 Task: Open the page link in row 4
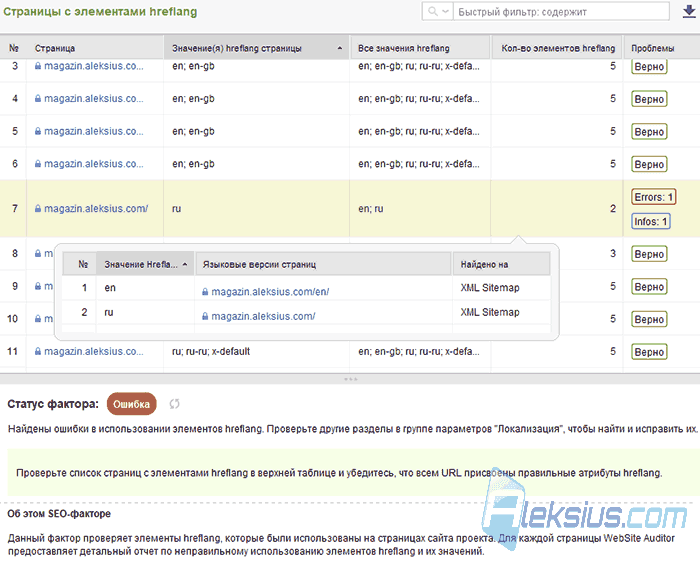click(x=94, y=99)
